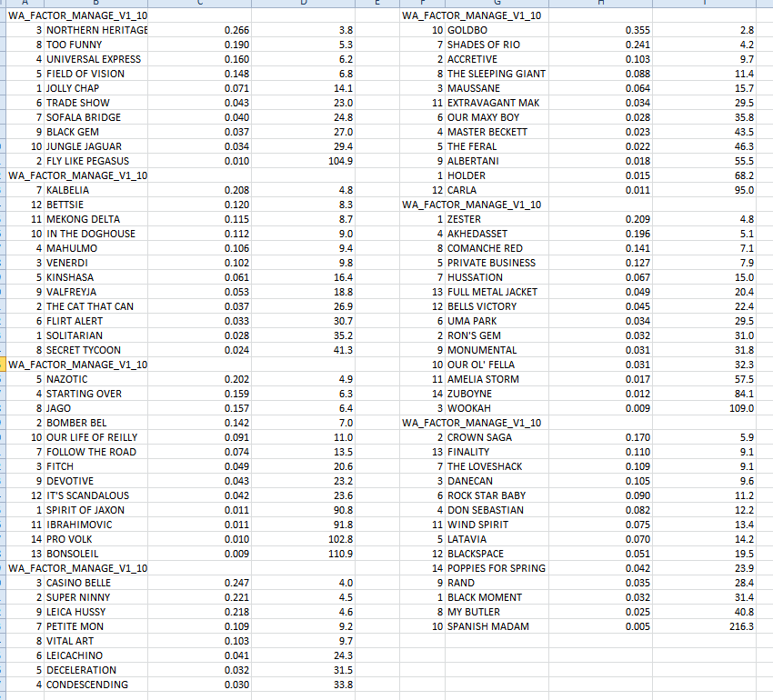Select the FLY LIKE PEGASUS cell
The width and height of the screenshot is (773, 700).
(x=96, y=161)
